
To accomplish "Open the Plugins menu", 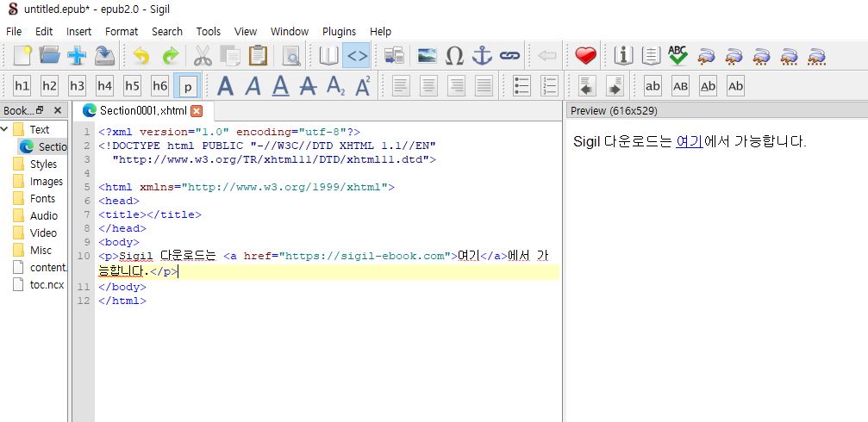I will (x=339, y=32).
